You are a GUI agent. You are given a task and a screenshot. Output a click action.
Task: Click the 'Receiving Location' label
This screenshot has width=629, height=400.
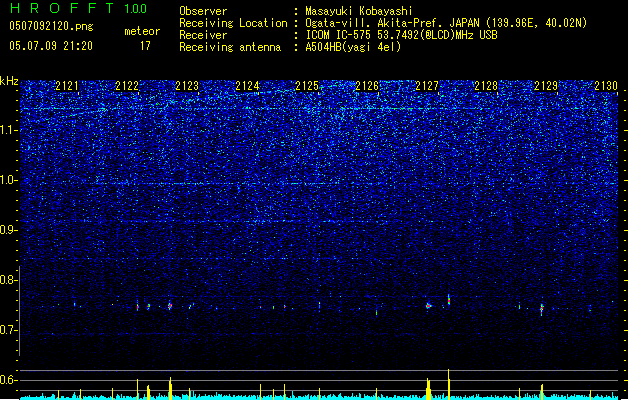[233, 23]
